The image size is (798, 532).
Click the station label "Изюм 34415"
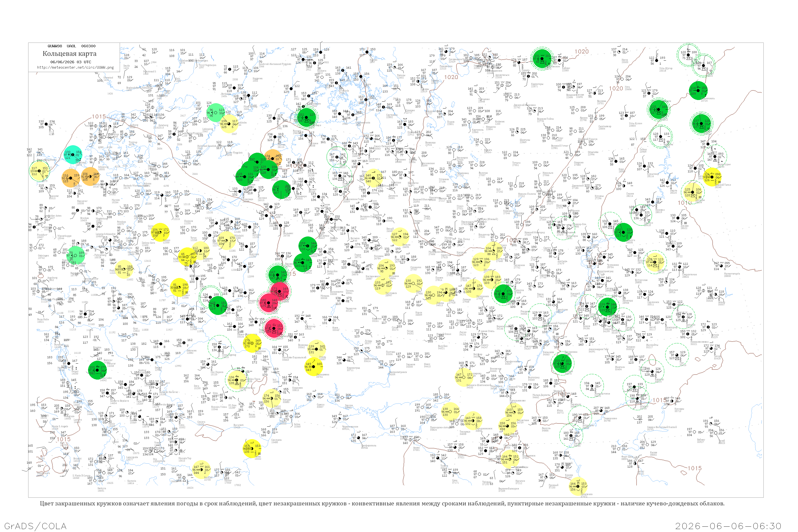pyautogui.click(x=427, y=365)
